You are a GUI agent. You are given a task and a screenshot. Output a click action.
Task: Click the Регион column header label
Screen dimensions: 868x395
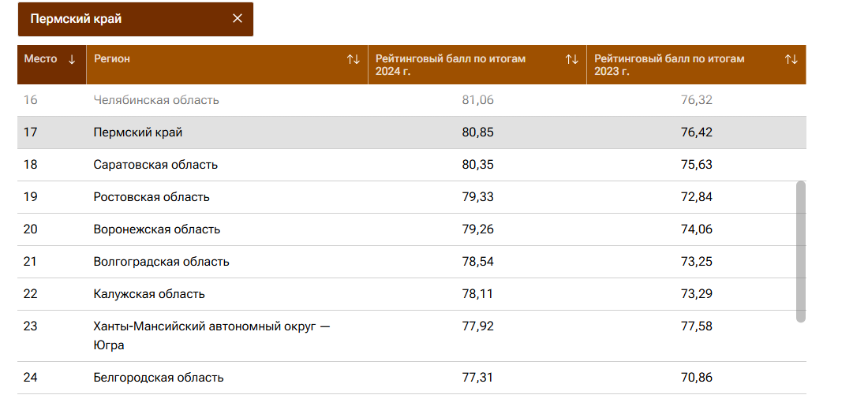click(112, 59)
